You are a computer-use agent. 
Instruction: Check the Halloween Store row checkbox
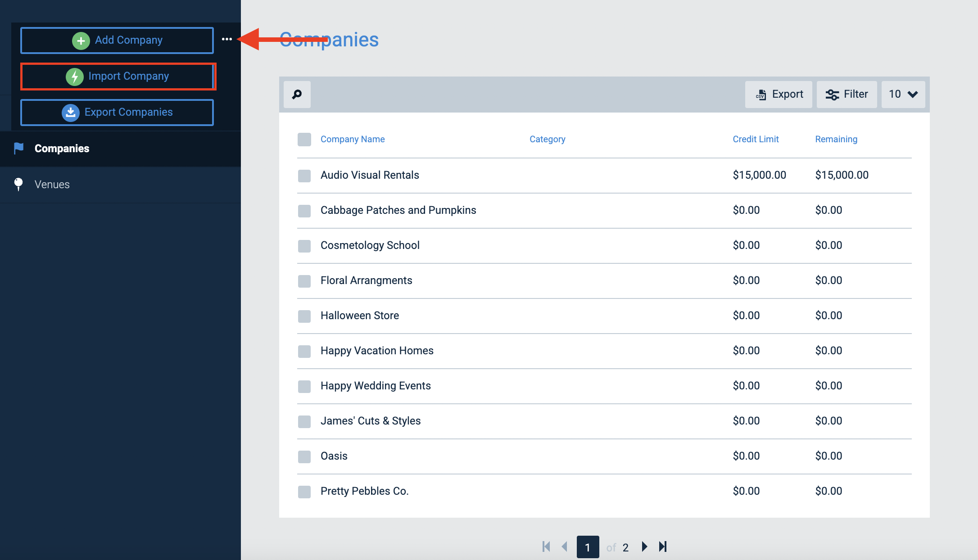pos(304,316)
